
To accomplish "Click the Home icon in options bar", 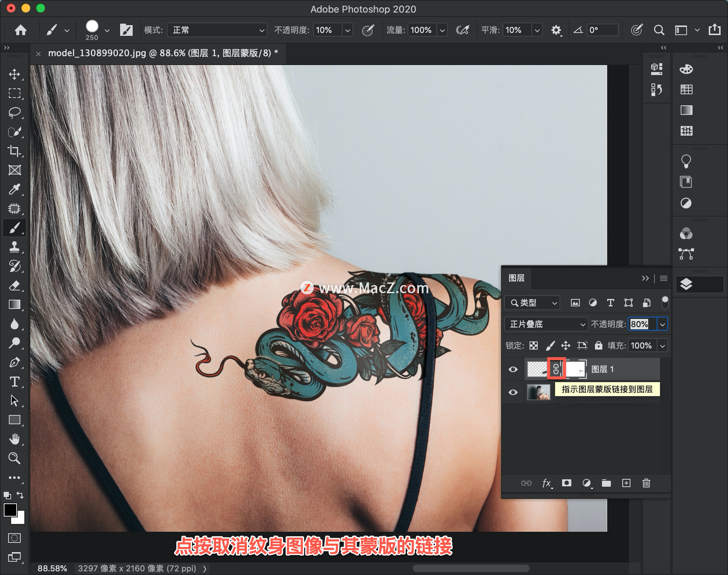I will pos(20,30).
